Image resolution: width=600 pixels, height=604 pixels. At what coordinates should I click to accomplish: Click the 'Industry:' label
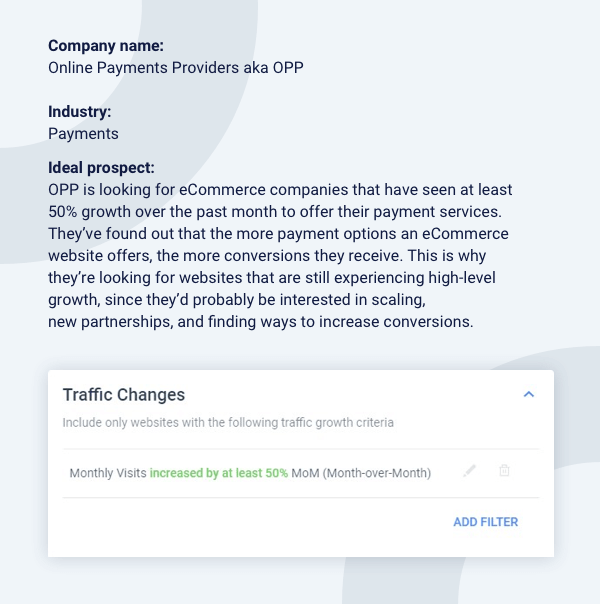click(80, 112)
